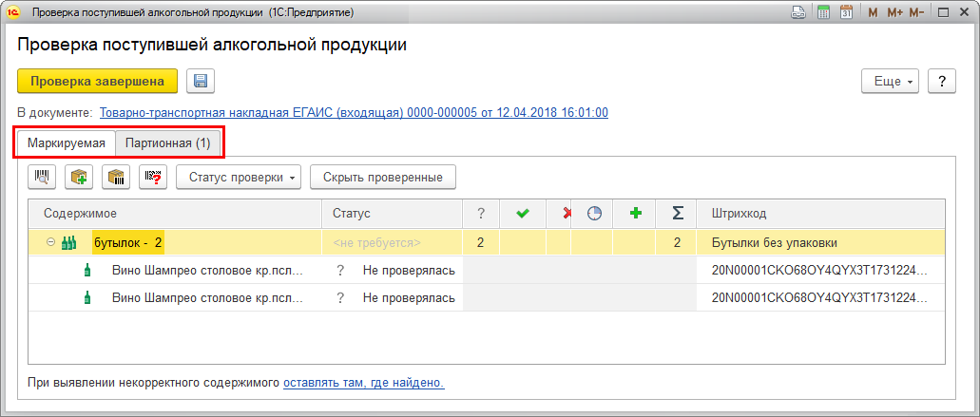Click the 'оставлять там, где найдено' link
Image resolution: width=980 pixels, height=417 pixels.
pos(364,383)
